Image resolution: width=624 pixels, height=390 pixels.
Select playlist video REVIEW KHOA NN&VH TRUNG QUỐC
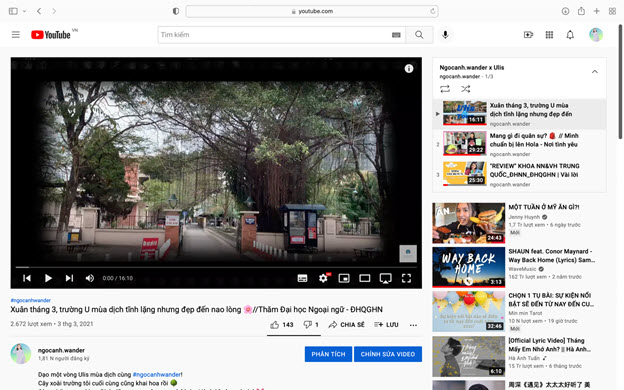tap(519, 174)
